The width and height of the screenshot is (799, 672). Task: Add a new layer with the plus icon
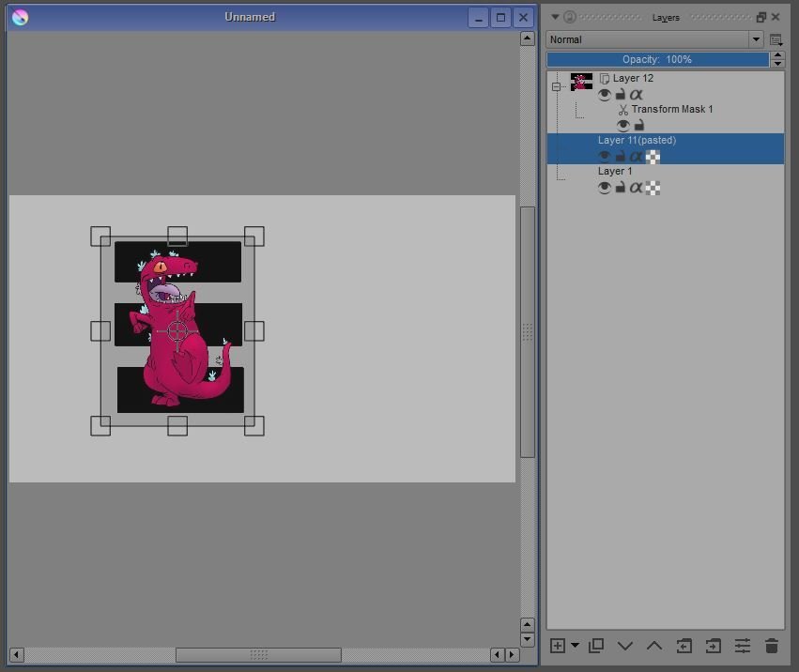(x=558, y=646)
